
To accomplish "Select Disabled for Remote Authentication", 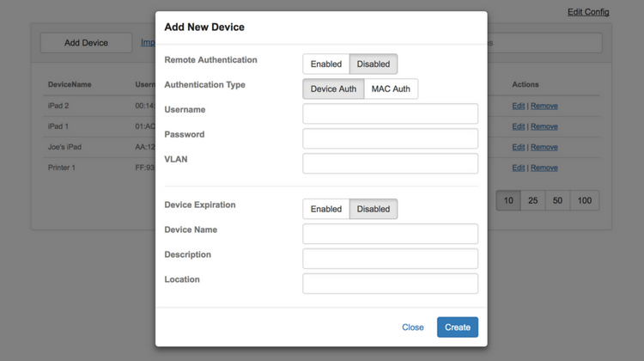I will click(x=374, y=64).
